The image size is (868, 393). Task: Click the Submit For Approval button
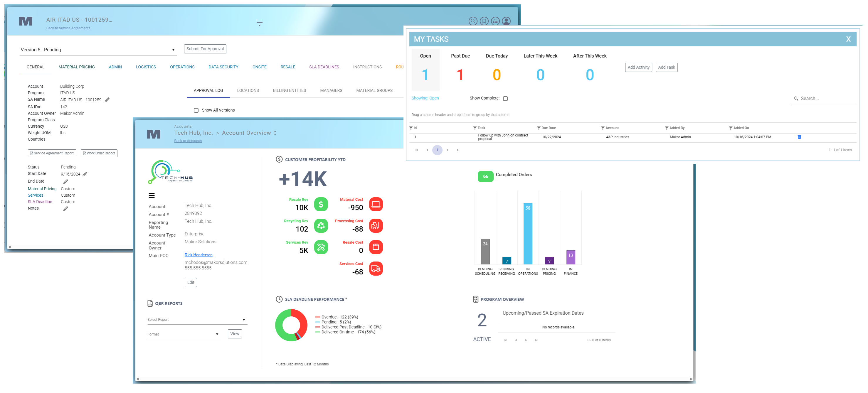pyautogui.click(x=205, y=49)
